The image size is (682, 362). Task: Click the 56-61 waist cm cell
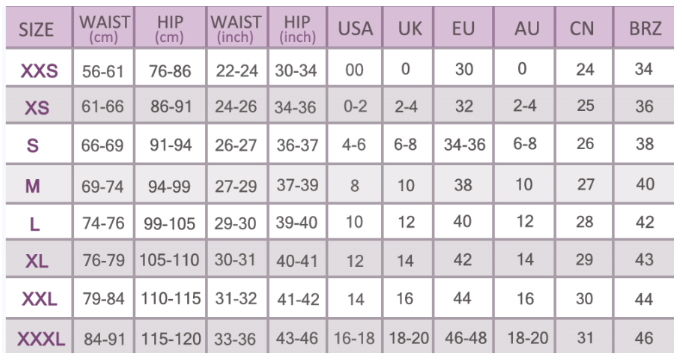pos(104,70)
